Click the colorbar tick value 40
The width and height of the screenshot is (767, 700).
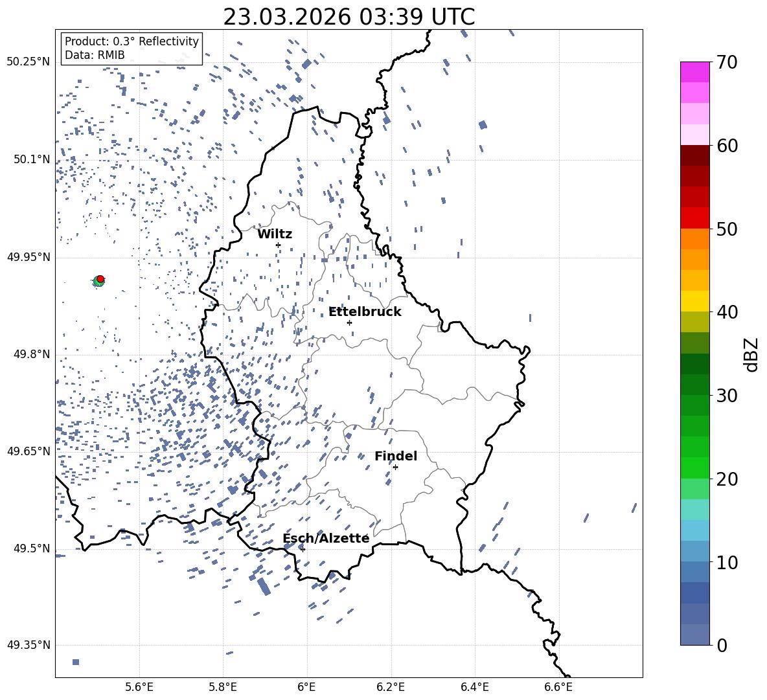click(727, 312)
